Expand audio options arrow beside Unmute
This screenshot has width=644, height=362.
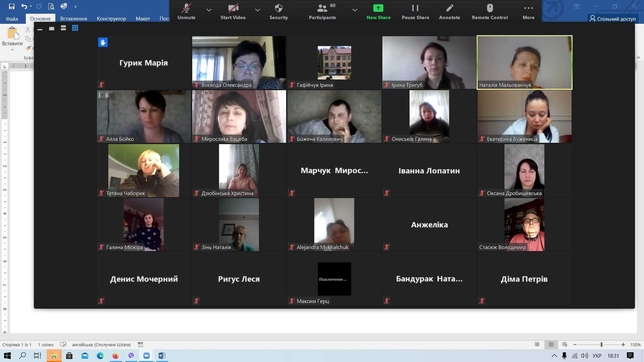209,10
